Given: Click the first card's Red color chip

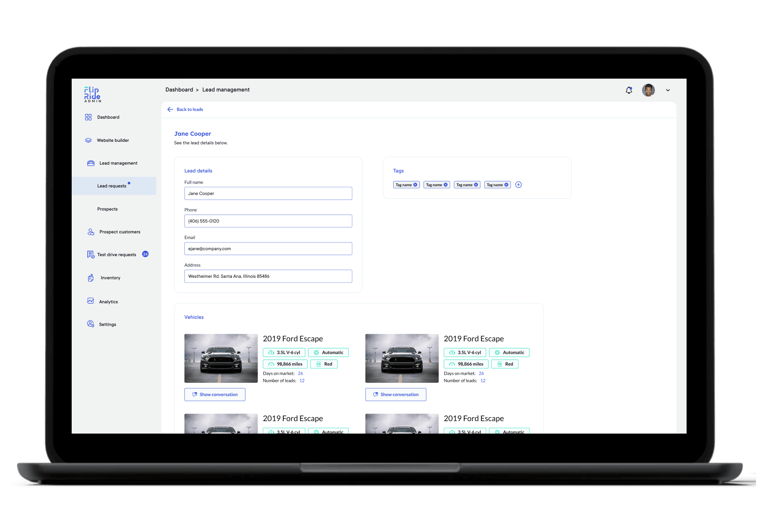Looking at the screenshot, I should click(x=324, y=364).
